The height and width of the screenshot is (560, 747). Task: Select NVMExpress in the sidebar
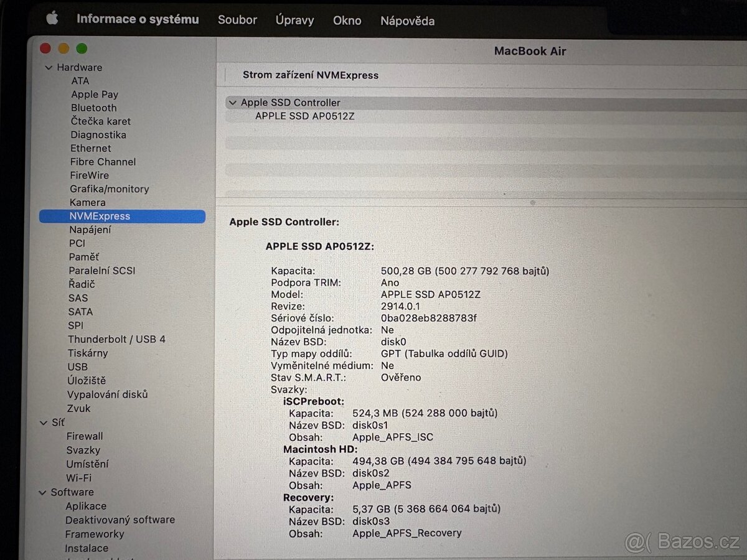(x=100, y=216)
